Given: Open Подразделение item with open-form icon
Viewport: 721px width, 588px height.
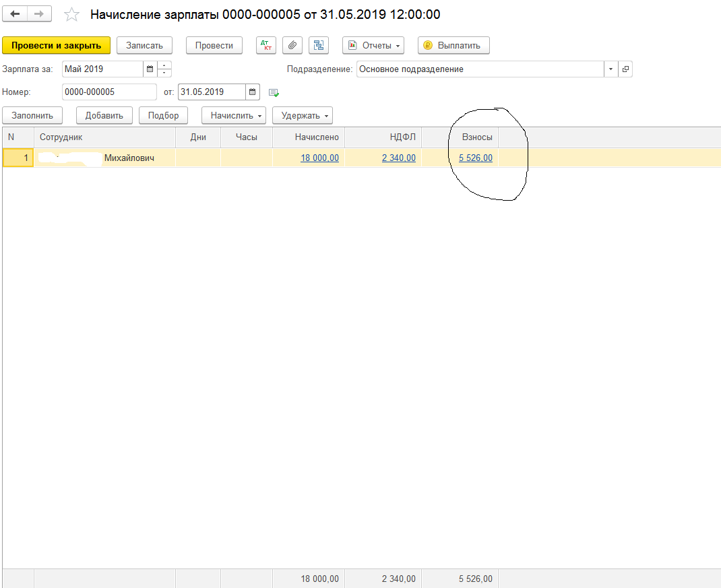Looking at the screenshot, I should pyautogui.click(x=625, y=69).
